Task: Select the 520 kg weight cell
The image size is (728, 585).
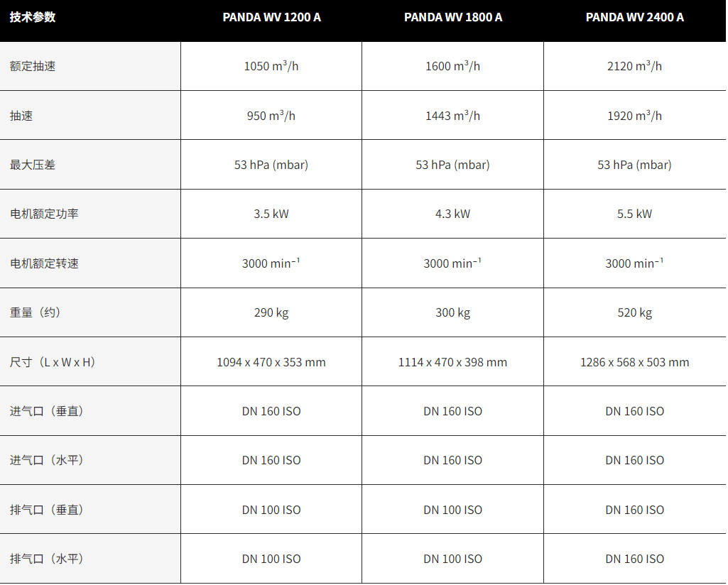Action: (635, 312)
